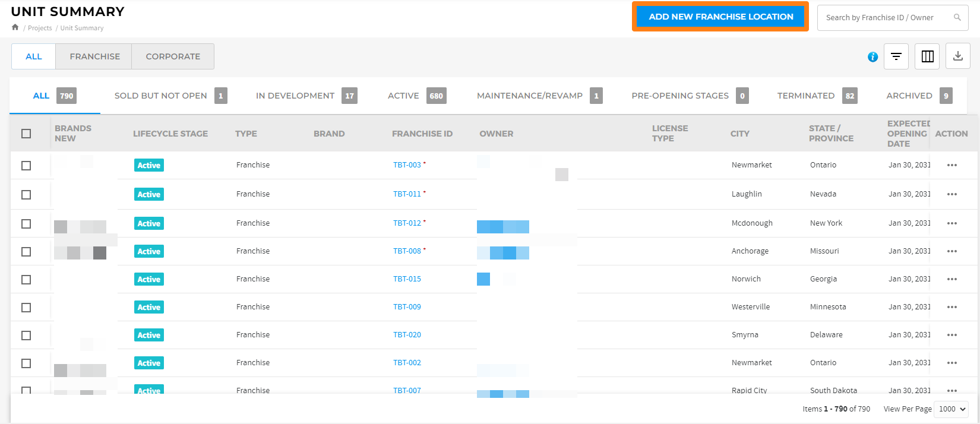The image size is (980, 424).
Task: Click the home breadcrumb icon
Action: tap(15, 27)
